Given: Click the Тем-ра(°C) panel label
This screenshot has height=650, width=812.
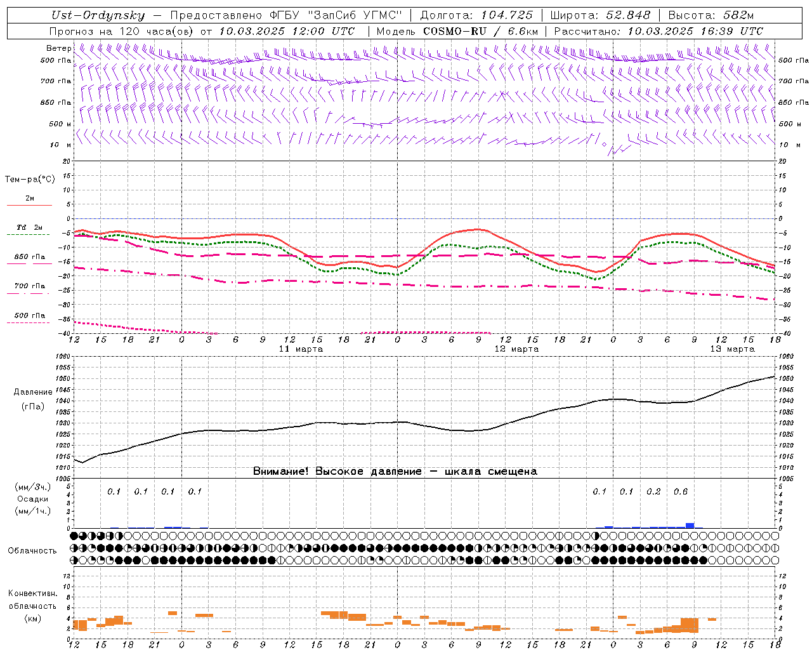Looking at the screenshot, I should coord(30,180).
